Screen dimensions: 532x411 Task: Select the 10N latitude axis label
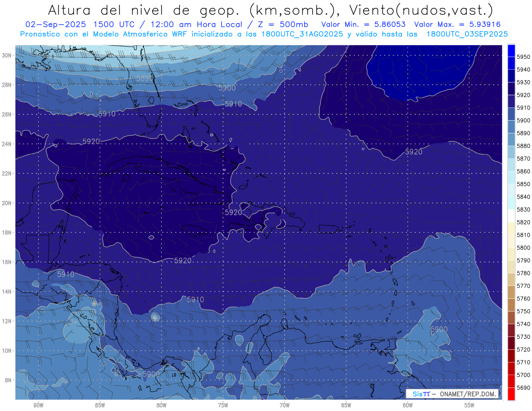[x=7, y=351]
